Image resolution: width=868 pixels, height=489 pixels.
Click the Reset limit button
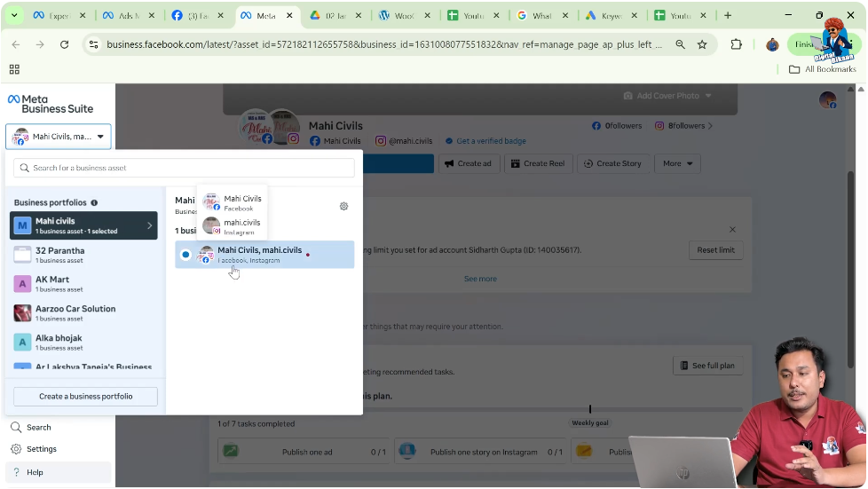click(715, 249)
